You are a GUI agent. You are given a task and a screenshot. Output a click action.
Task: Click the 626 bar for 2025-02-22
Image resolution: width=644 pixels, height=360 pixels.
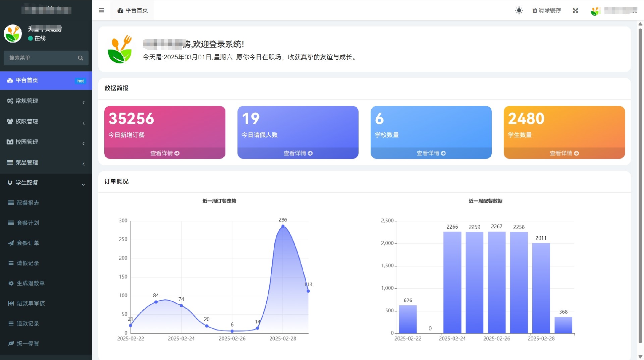pyautogui.click(x=408, y=319)
